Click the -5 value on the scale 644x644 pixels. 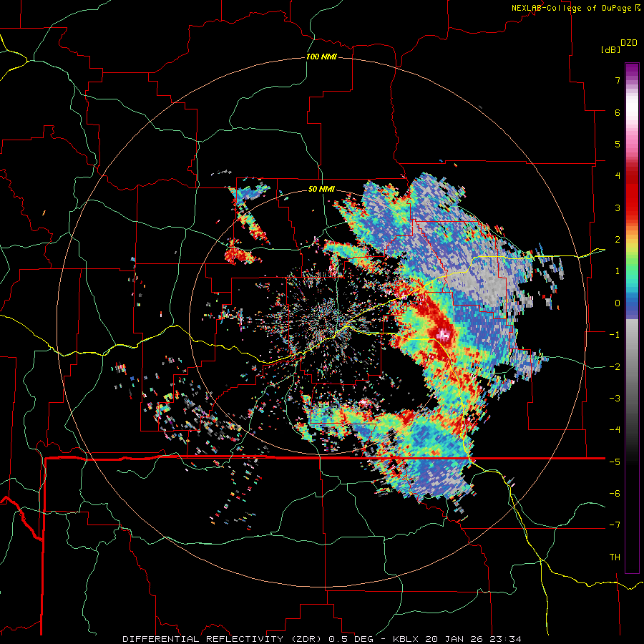tap(615, 462)
